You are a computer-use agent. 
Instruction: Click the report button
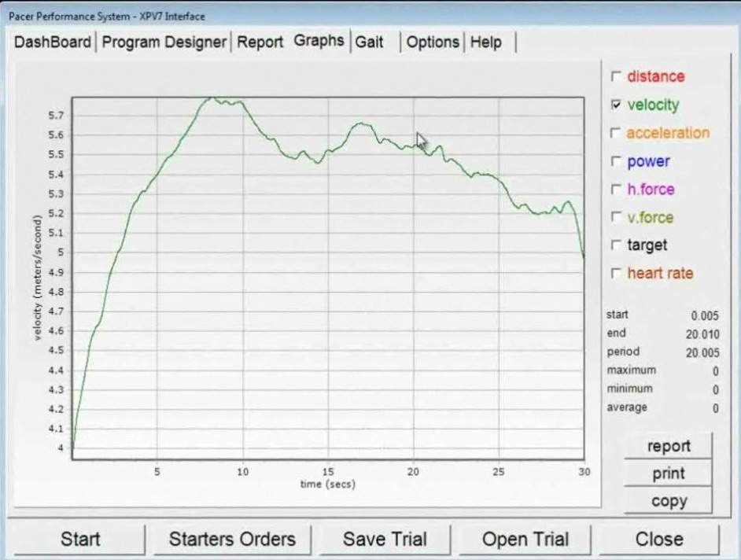click(x=668, y=446)
